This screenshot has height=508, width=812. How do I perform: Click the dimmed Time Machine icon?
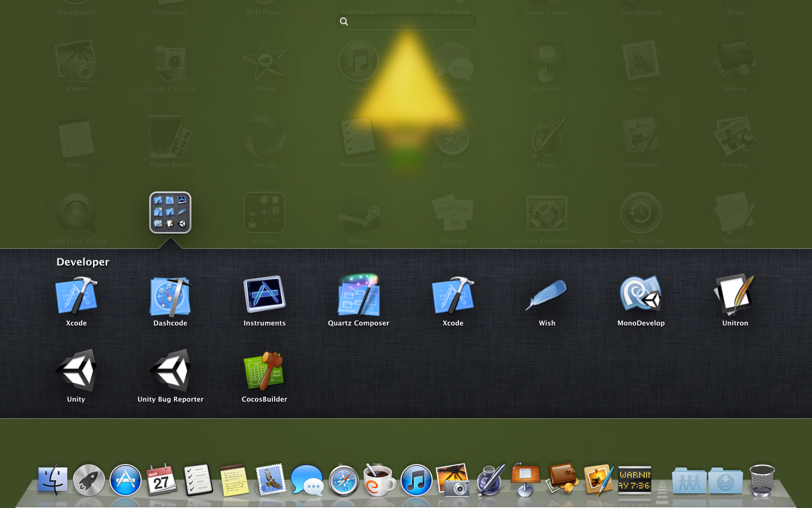point(641,213)
